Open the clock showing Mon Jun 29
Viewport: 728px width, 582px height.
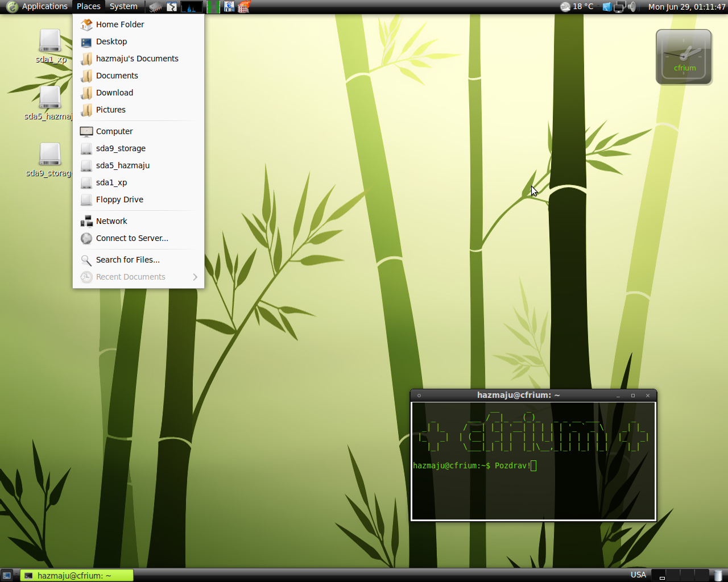pos(687,7)
